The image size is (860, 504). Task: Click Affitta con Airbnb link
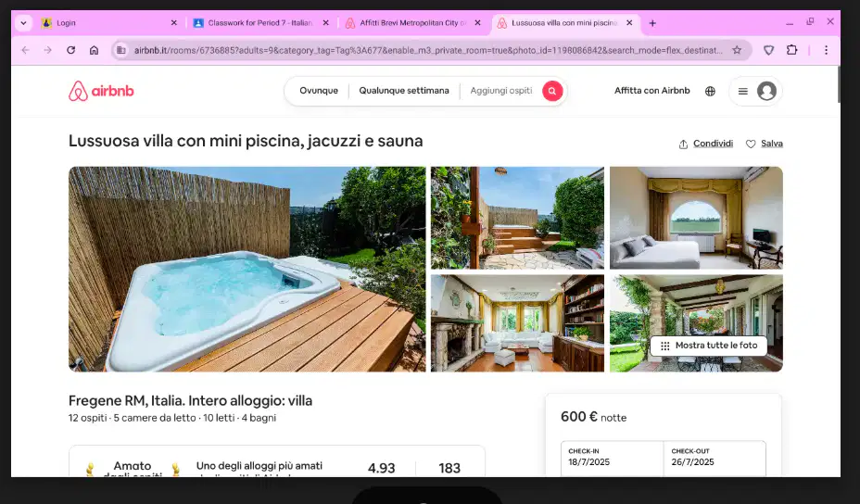coord(651,91)
